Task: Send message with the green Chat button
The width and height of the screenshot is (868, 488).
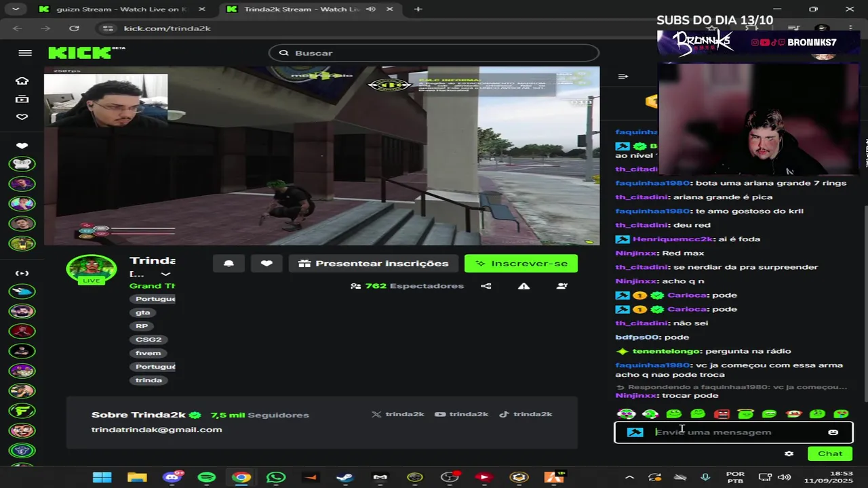Action: point(830,454)
